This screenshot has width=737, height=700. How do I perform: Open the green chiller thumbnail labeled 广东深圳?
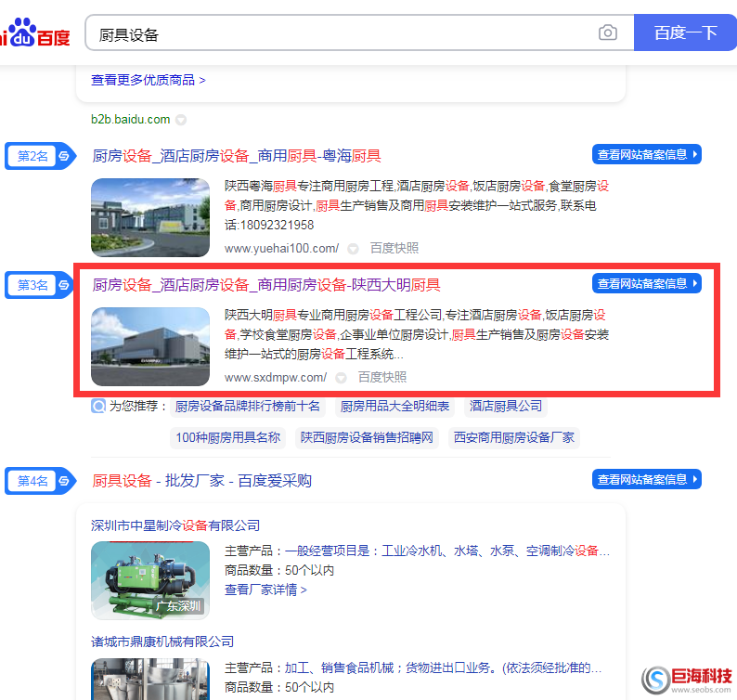(x=150, y=580)
